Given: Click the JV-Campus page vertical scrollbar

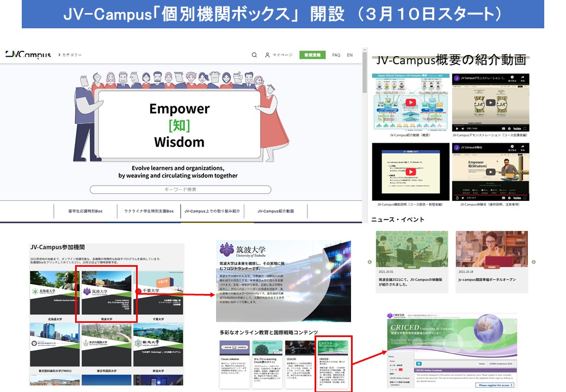Looking at the screenshot, I should pos(365,73).
